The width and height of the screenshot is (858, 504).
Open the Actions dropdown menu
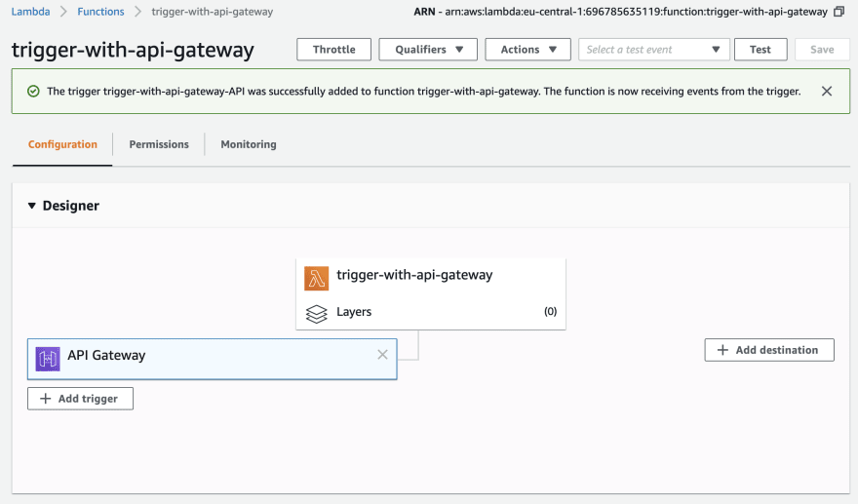[527, 50]
